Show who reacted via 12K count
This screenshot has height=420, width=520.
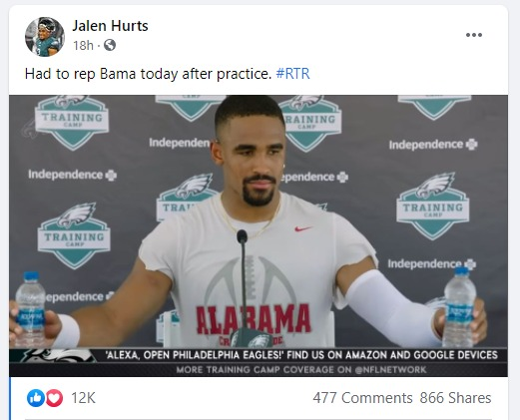click(x=83, y=398)
